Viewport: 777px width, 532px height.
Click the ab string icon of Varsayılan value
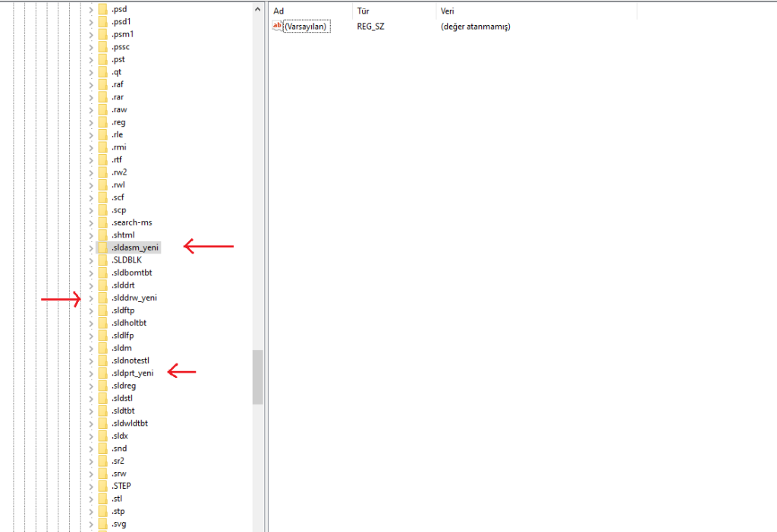[x=277, y=27]
